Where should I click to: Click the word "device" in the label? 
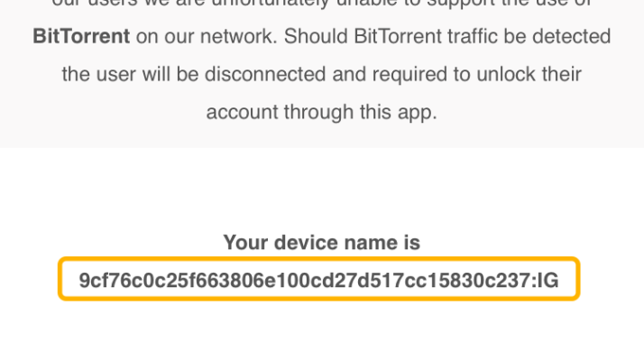click(299, 242)
